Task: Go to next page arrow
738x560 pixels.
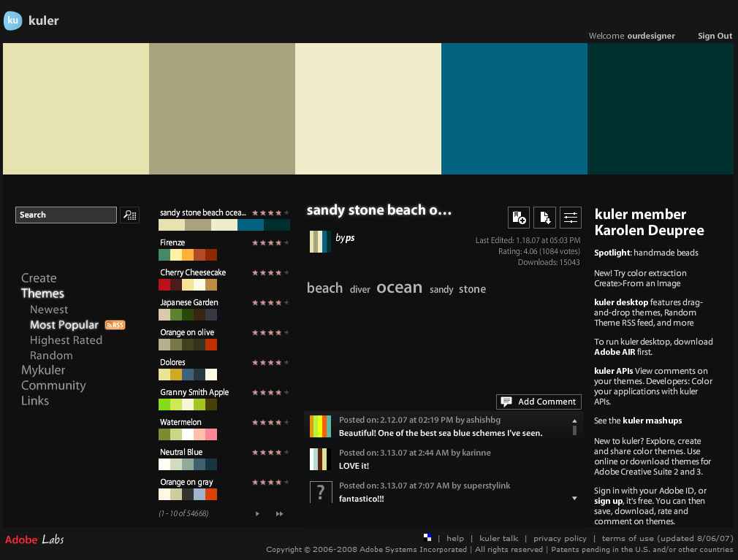Action: click(257, 514)
